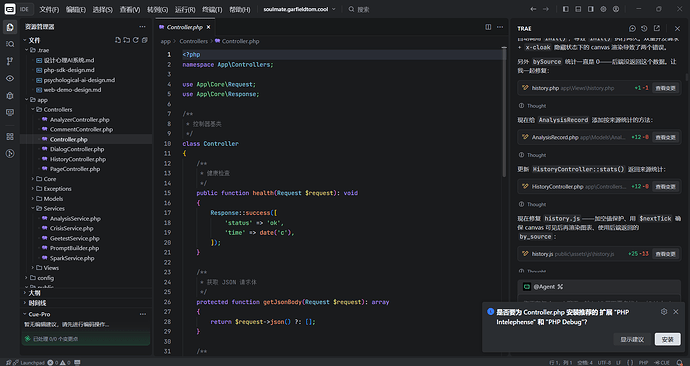Close the Controller.php editor tab
Screen dimensions: 690x366
(208, 27)
